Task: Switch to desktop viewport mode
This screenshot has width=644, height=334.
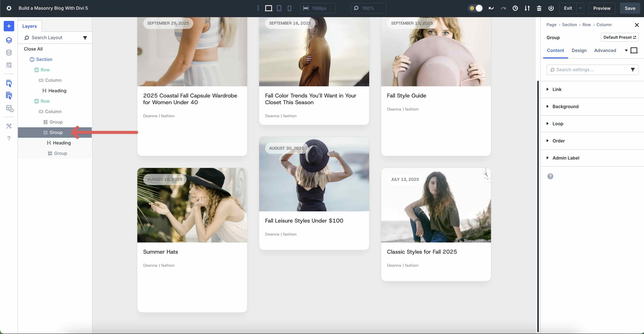Action: pyautogui.click(x=268, y=8)
